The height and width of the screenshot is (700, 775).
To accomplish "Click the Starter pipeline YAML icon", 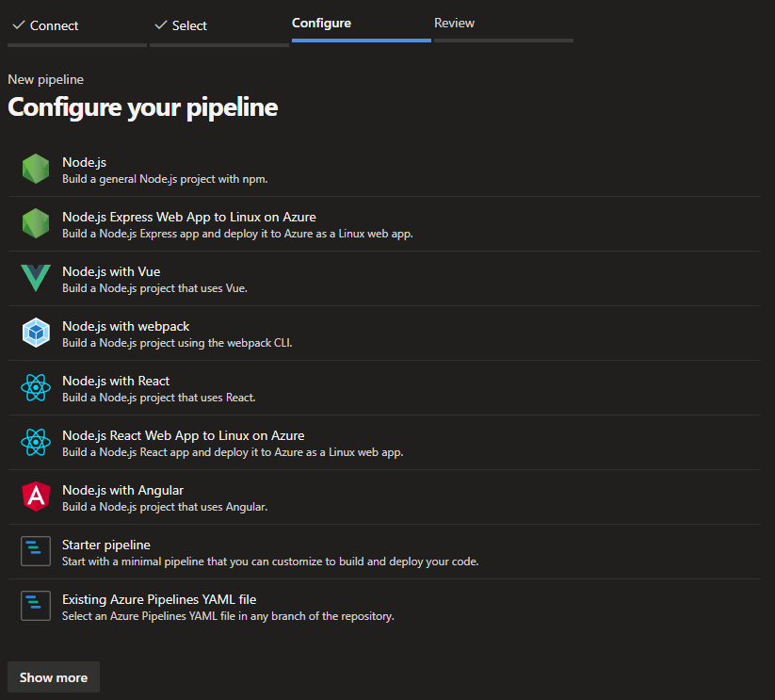I will [36, 551].
